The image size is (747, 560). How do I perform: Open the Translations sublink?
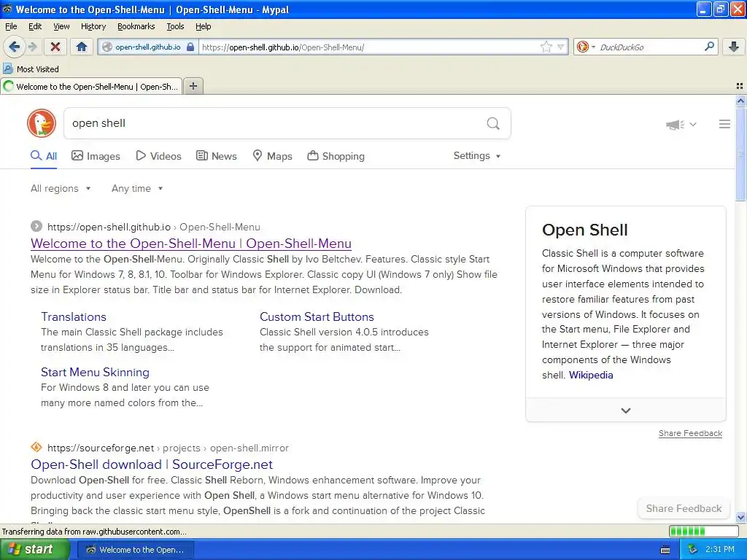74,316
